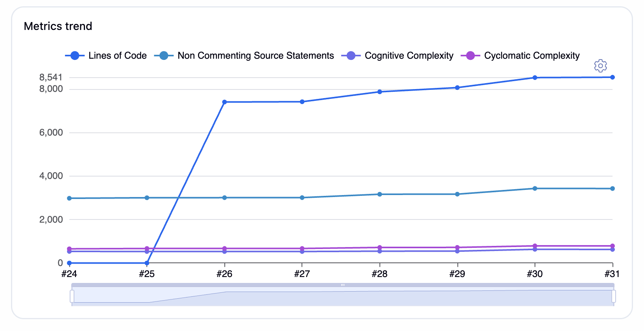Click the left handle of zoom slider
The height and width of the screenshot is (331, 644).
click(x=72, y=296)
